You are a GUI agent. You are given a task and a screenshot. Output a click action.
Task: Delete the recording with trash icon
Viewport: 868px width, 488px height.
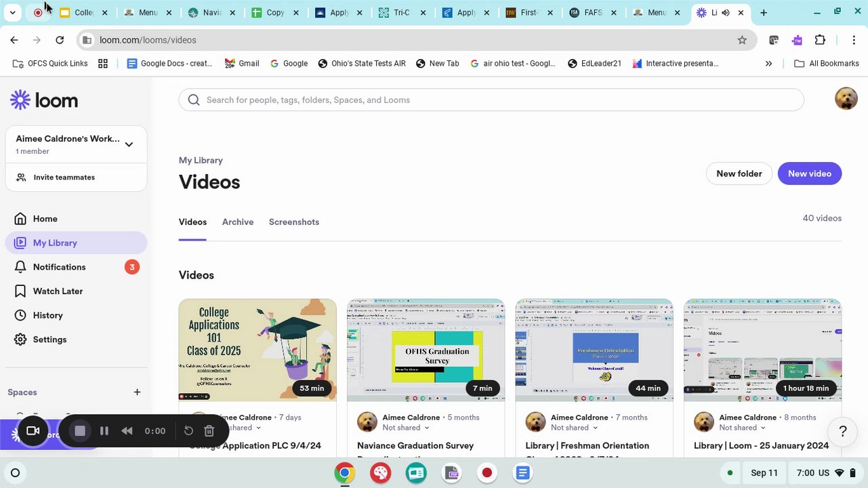209,431
